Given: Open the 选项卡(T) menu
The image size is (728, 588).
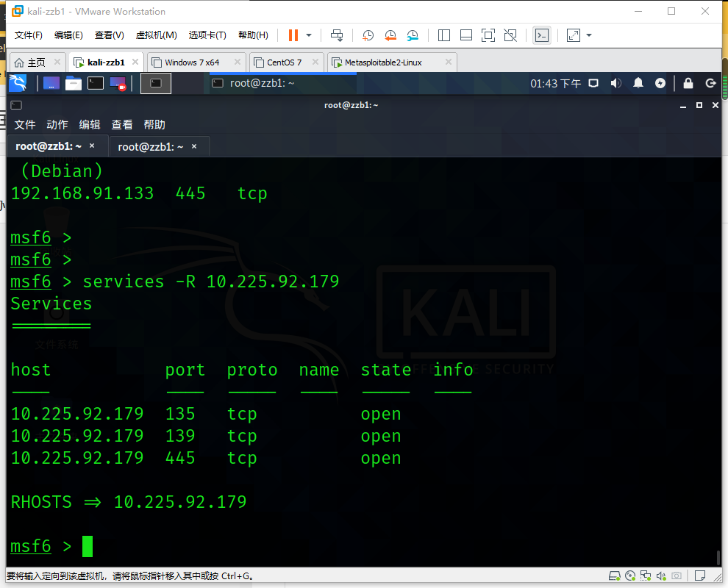Looking at the screenshot, I should [207, 35].
